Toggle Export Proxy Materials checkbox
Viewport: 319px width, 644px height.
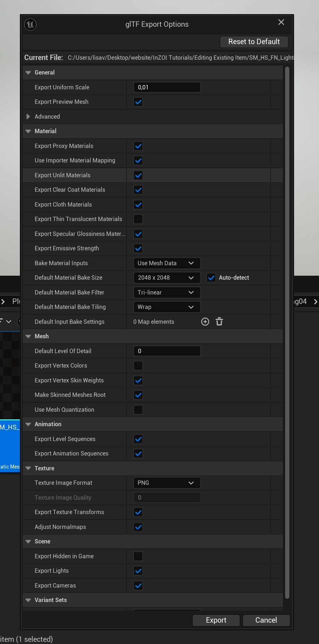pos(138,146)
